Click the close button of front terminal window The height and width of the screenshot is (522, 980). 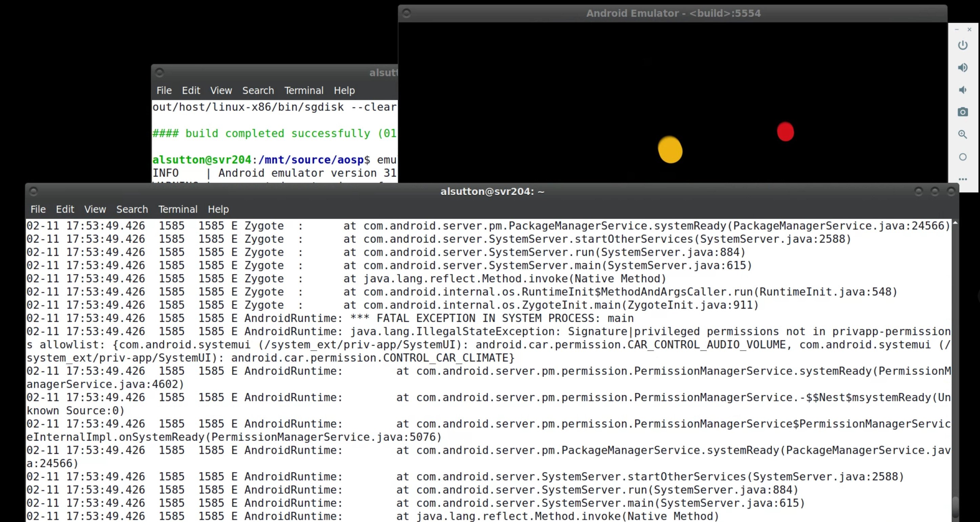(x=951, y=191)
